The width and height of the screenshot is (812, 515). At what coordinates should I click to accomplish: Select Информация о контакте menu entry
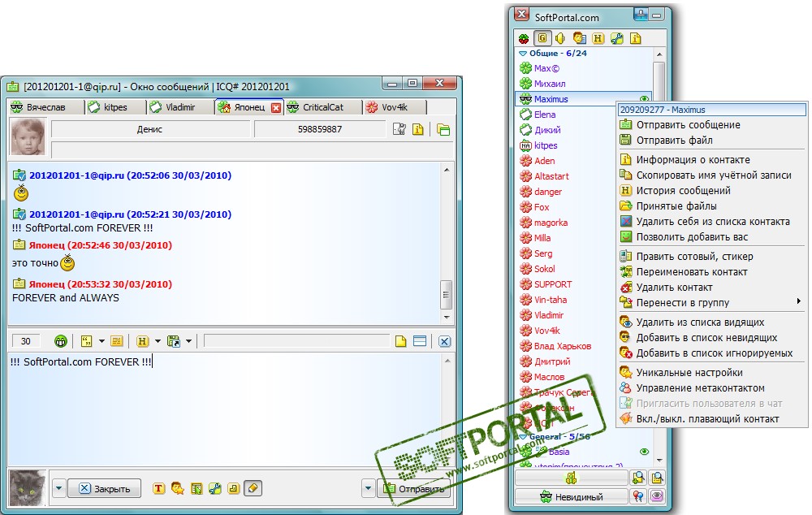711,160
